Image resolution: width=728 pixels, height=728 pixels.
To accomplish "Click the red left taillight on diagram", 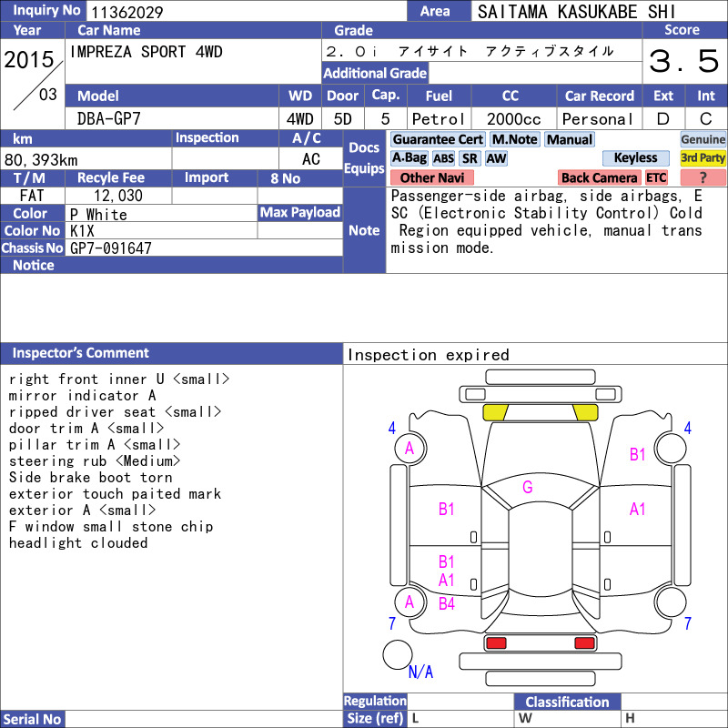I will pyautogui.click(x=496, y=643).
